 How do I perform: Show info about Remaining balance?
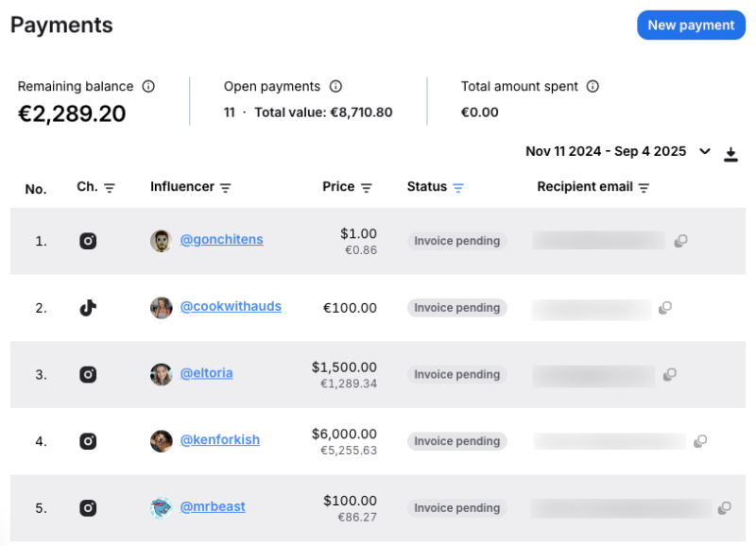tap(148, 86)
